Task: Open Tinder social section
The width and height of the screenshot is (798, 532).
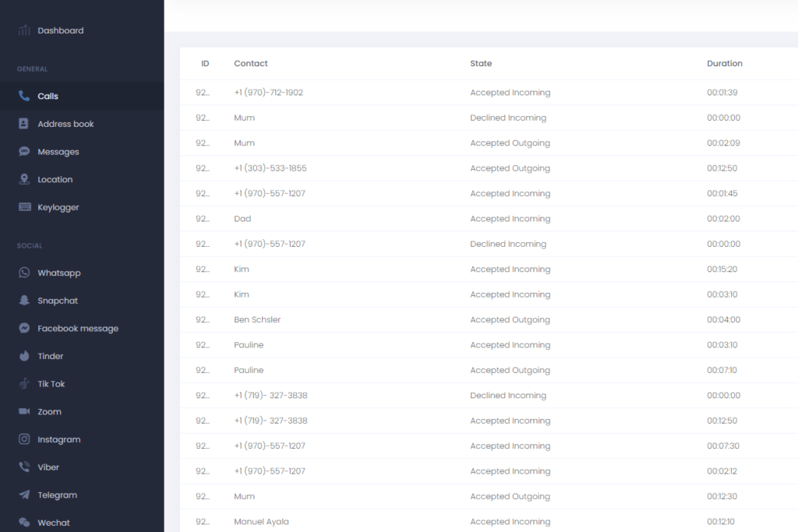Action: point(51,356)
